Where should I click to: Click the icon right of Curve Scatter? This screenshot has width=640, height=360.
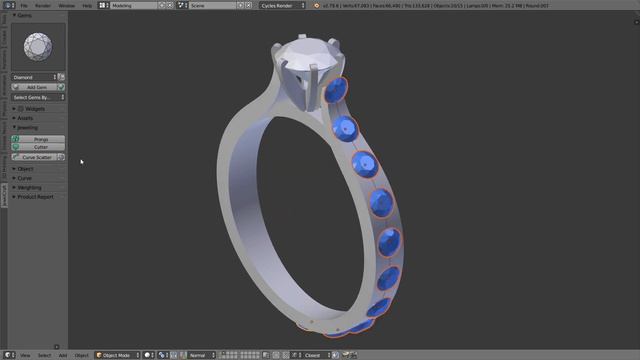coord(61,157)
